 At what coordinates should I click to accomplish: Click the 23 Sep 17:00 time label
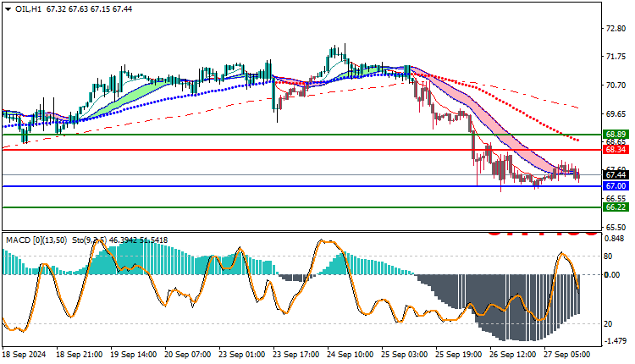[296, 355]
